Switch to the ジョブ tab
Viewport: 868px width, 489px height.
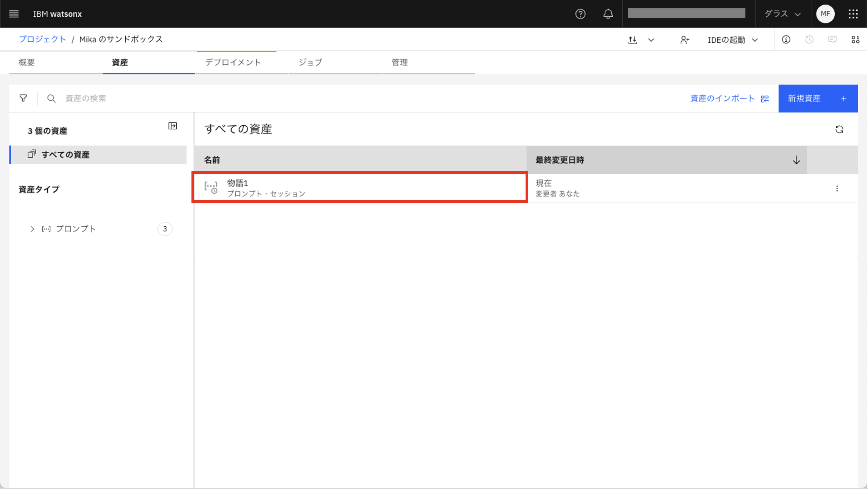pos(310,62)
